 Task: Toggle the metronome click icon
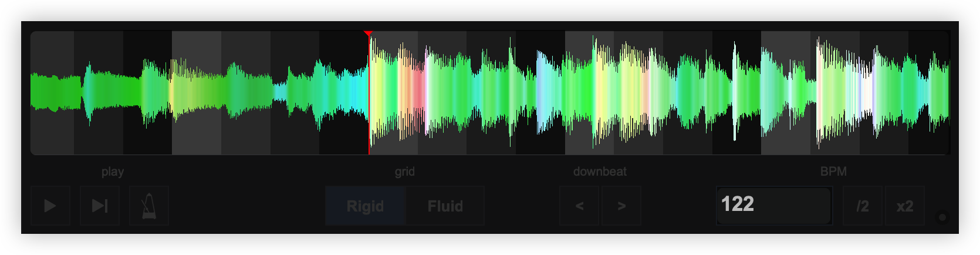[149, 206]
